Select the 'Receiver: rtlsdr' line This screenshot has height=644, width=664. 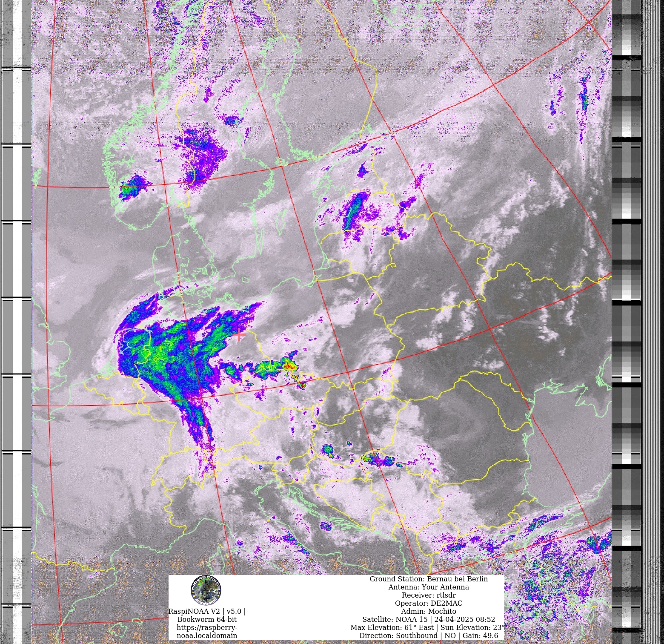(429, 595)
